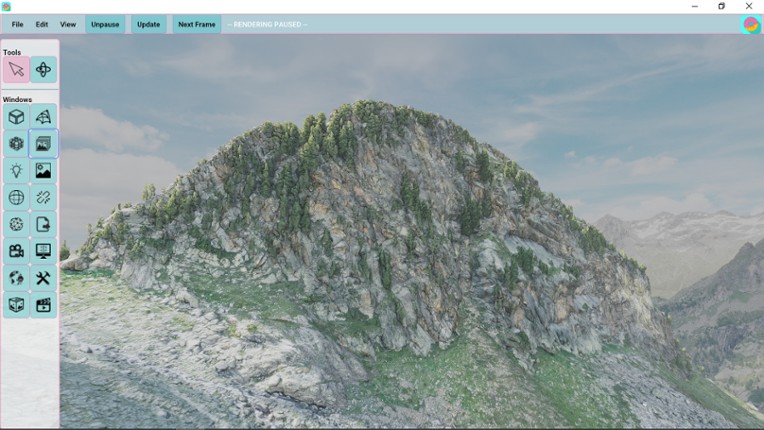Open the Edit menu
764x430 pixels.
coord(42,24)
